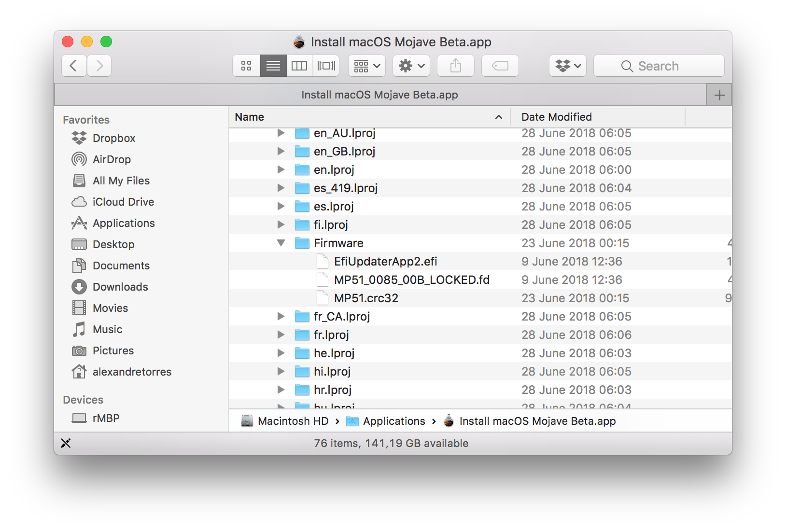Image resolution: width=786 pixels, height=532 pixels.
Task: Click the Devices sidebar heading
Action: (x=83, y=400)
